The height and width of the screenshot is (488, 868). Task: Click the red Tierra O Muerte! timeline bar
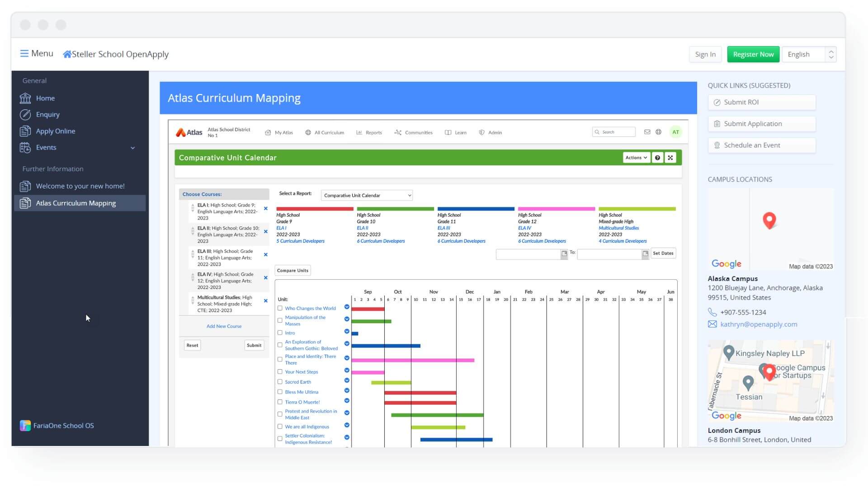(420, 402)
